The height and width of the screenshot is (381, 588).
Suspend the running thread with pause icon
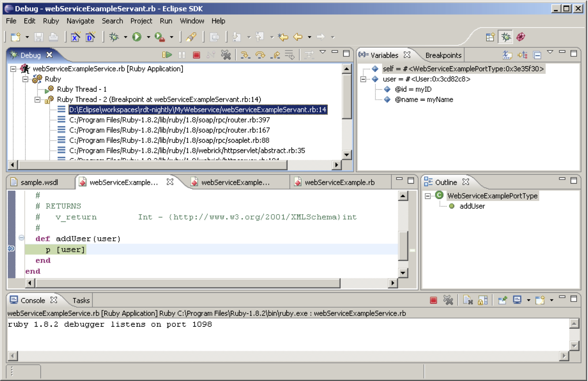tap(181, 55)
